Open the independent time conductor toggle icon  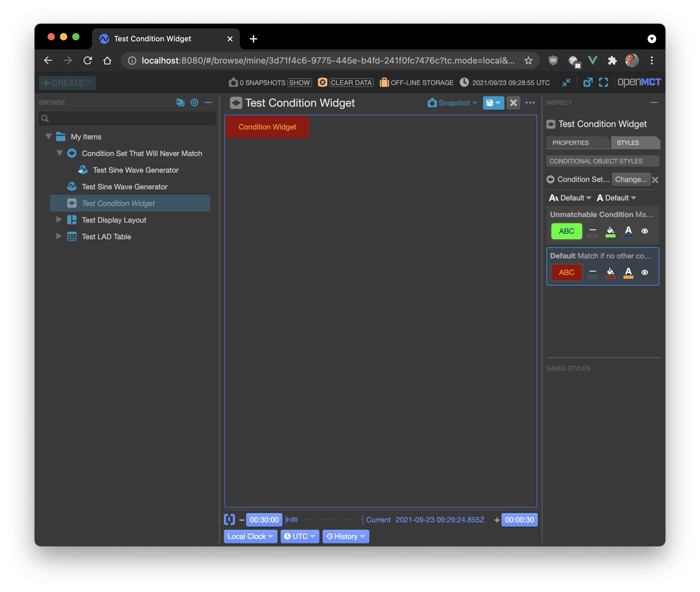(229, 520)
